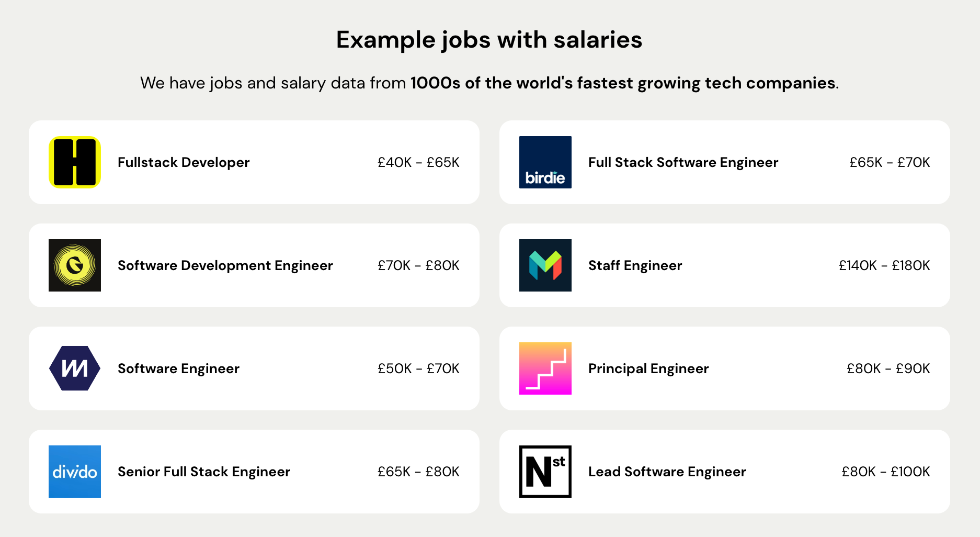Click the £40K – £65K salary range
Viewport: 980px width, 537px height.
[x=418, y=162]
